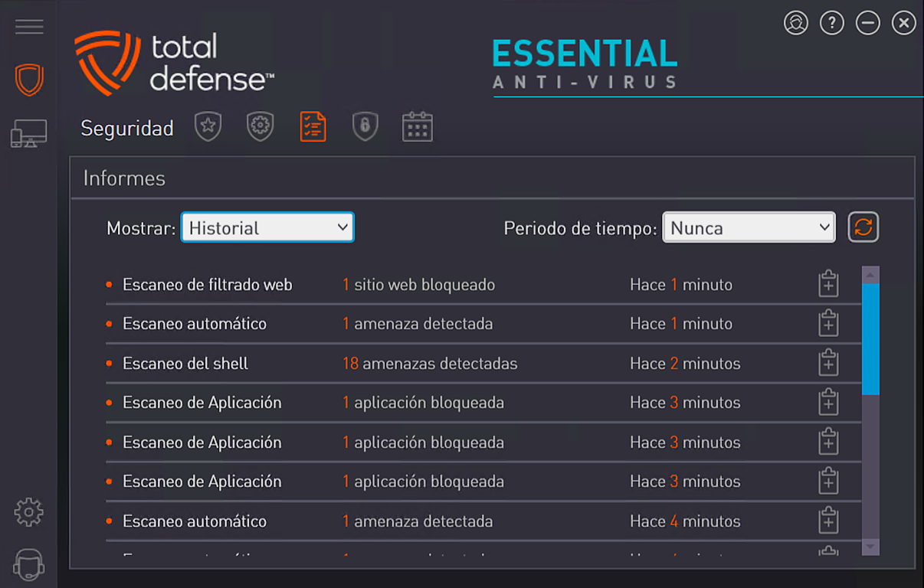
Task: Click the scrollbar down arrow
Action: pyautogui.click(x=870, y=547)
